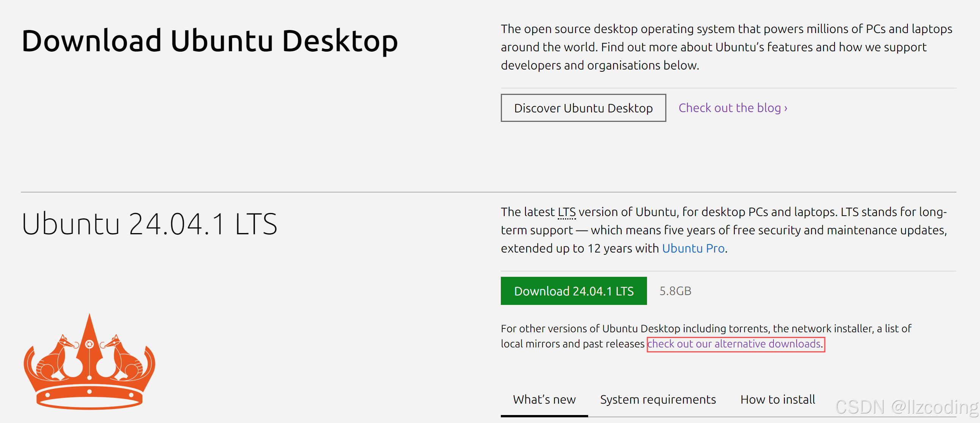Image resolution: width=980 pixels, height=423 pixels.
Task: Open the Ubuntu Pro link
Action: point(693,248)
